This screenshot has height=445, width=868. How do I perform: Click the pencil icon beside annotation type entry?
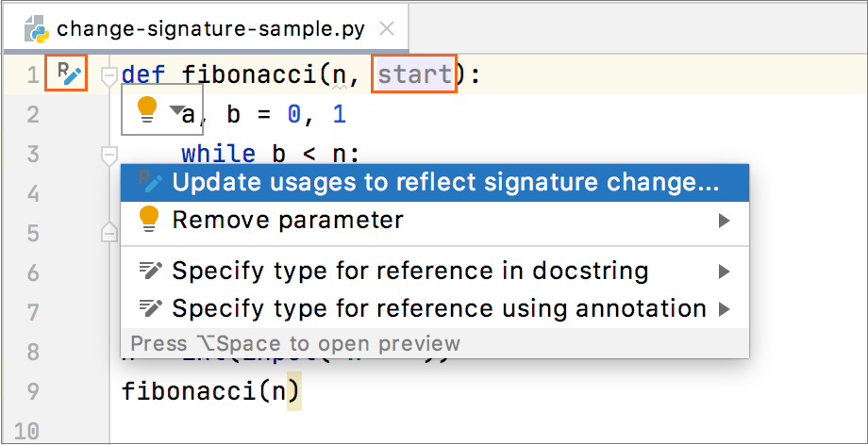[149, 307]
